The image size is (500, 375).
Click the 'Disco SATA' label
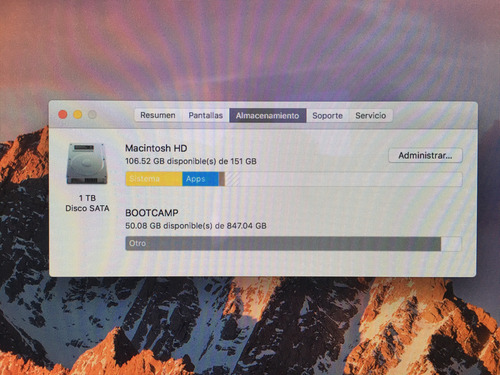(87, 208)
